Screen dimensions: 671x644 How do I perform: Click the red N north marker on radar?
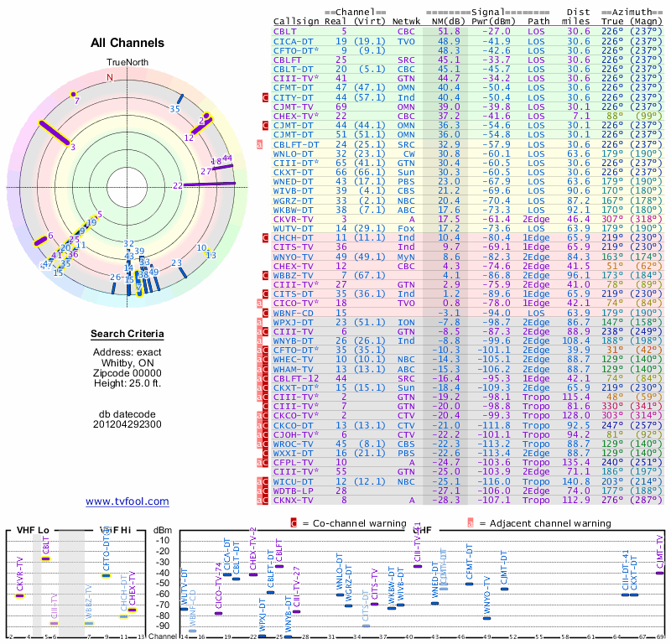coord(110,77)
